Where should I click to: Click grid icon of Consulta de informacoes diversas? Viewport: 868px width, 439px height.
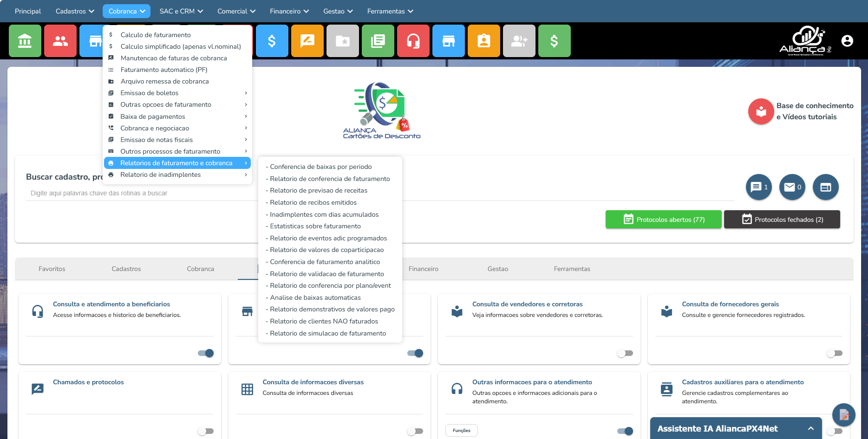point(247,389)
